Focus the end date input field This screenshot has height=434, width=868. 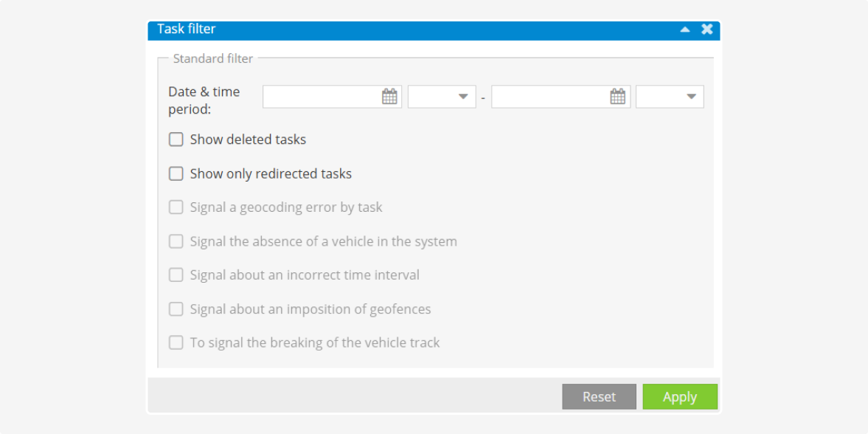click(550, 97)
